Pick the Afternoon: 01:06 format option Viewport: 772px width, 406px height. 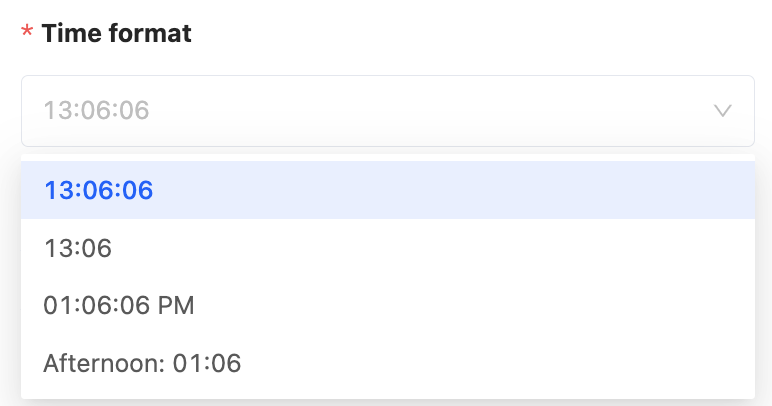point(142,363)
